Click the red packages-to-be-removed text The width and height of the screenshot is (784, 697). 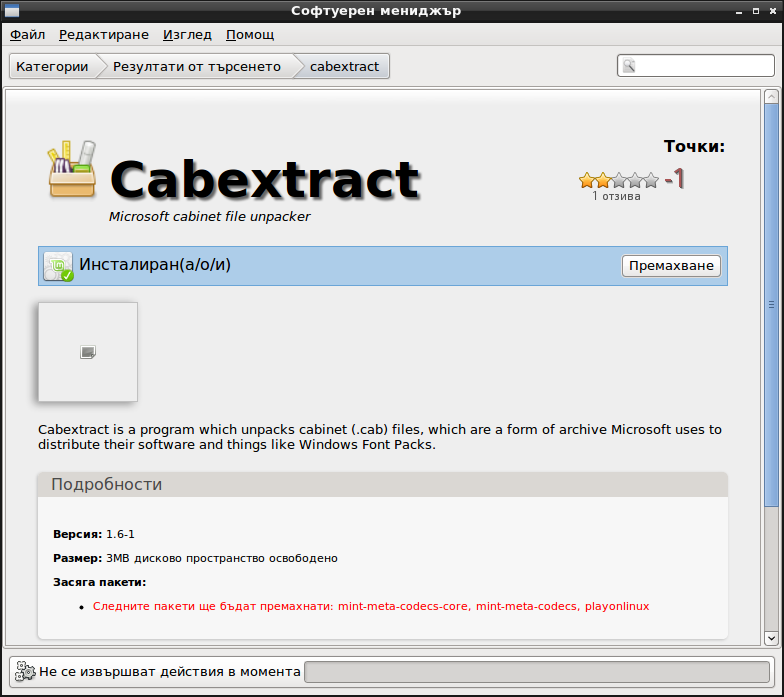[x=371, y=606]
